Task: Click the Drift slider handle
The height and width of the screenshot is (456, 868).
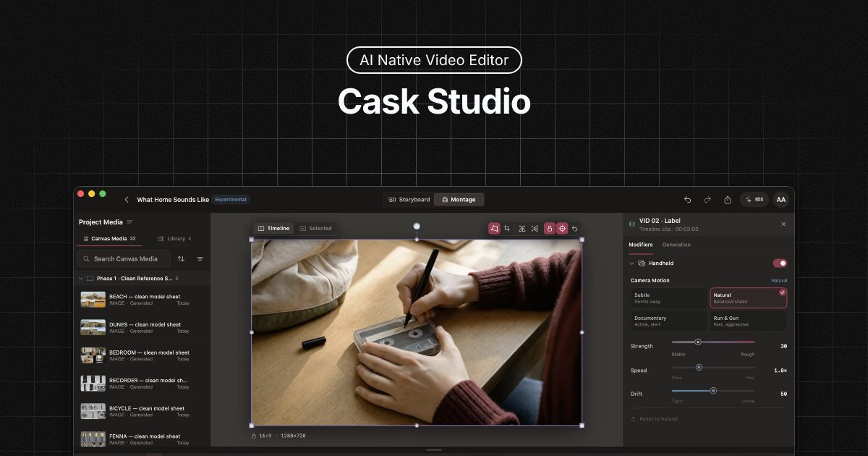Action: (713, 390)
